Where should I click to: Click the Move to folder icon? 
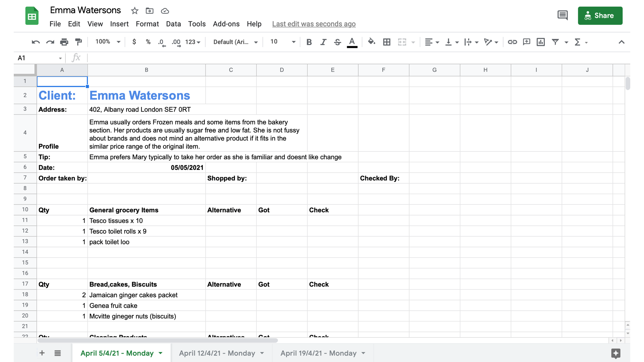point(150,11)
